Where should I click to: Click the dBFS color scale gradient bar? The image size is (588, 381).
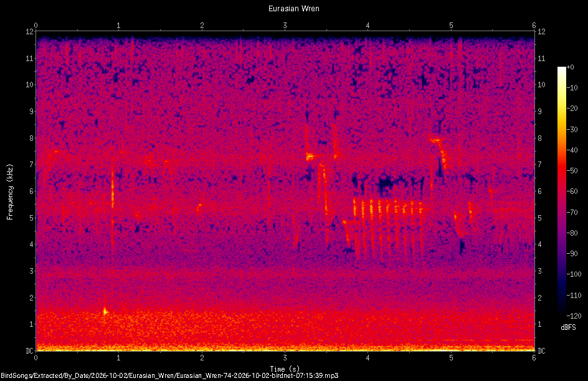pyautogui.click(x=561, y=191)
